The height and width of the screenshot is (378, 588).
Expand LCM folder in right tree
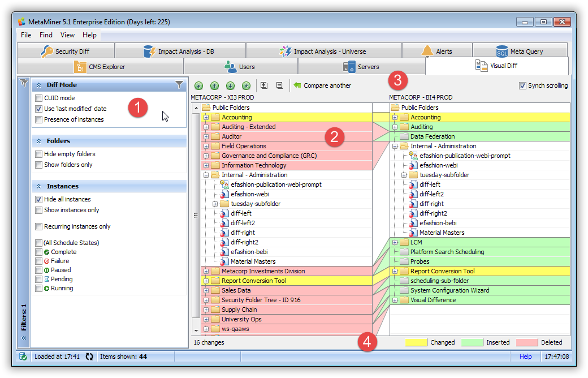coord(395,242)
